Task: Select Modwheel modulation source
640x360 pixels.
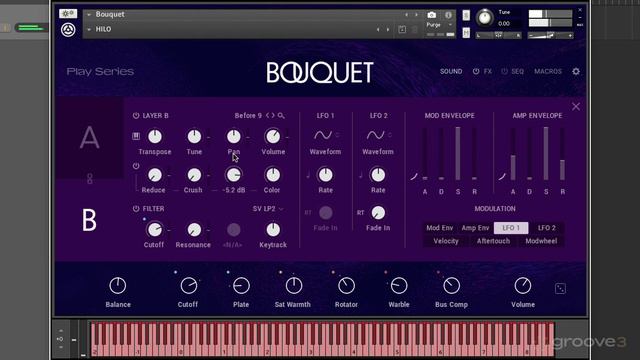Action: point(541,241)
